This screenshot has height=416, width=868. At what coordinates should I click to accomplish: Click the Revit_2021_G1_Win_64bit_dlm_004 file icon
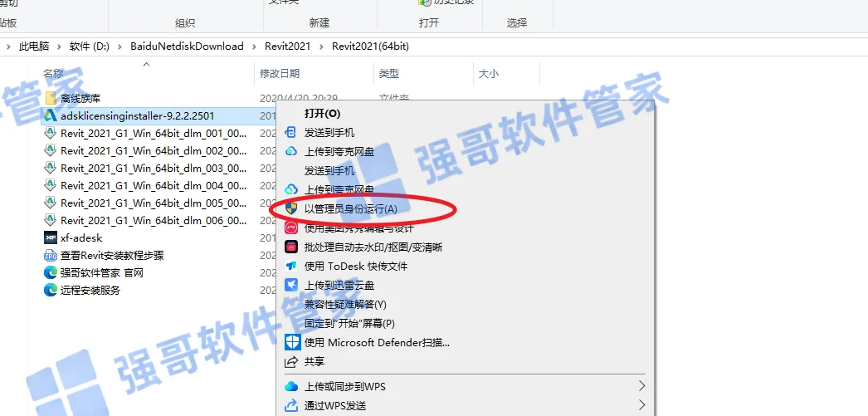pos(51,185)
